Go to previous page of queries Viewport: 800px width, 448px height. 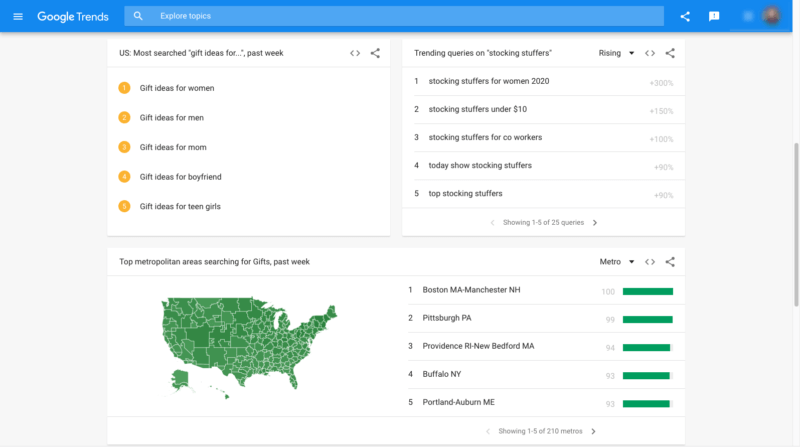(x=492, y=223)
